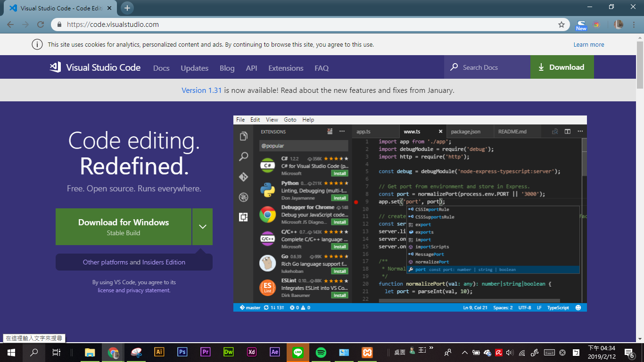Click the green Download button in header

pyautogui.click(x=562, y=67)
